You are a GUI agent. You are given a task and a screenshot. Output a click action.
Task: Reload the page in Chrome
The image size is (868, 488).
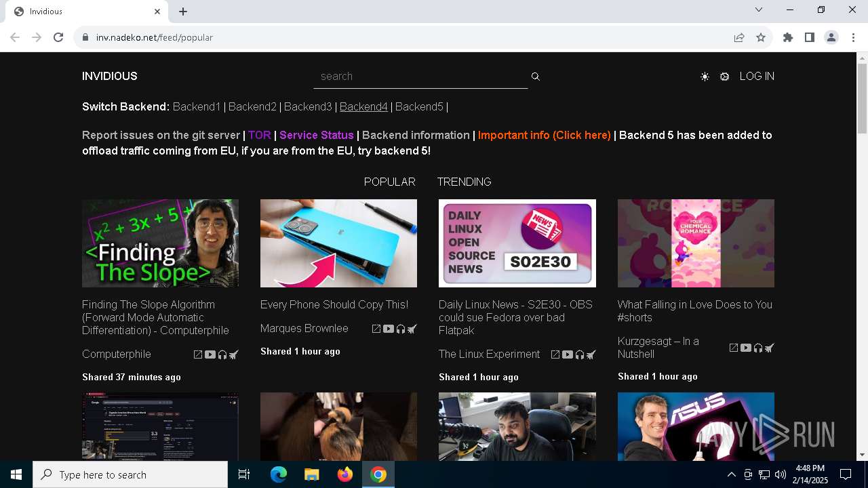click(x=58, y=37)
